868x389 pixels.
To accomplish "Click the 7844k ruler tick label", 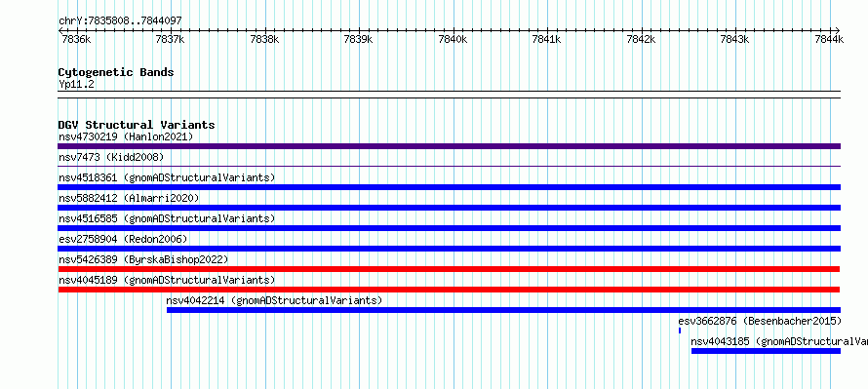I will (829, 39).
